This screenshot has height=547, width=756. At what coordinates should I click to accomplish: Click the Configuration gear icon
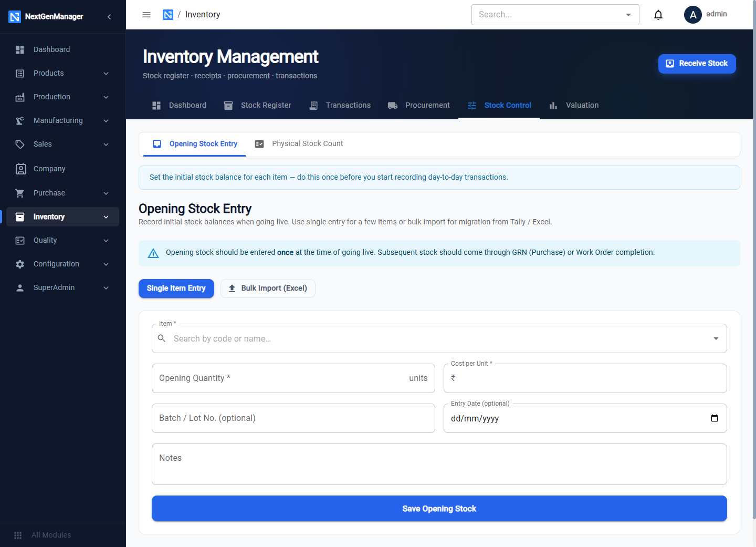(20, 264)
